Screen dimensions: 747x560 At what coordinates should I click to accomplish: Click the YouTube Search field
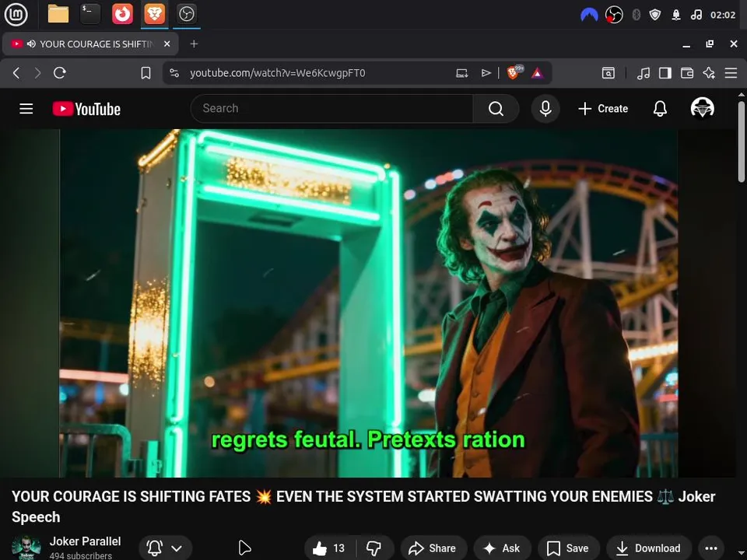(x=331, y=109)
